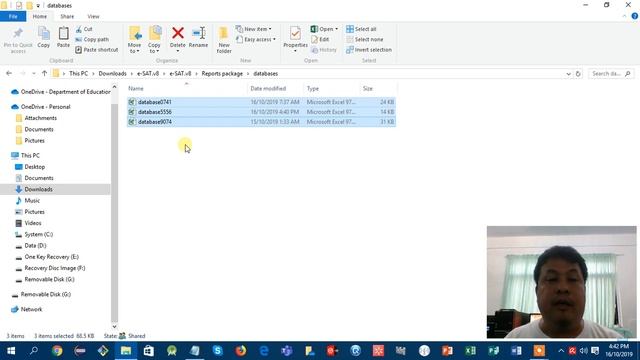Image resolution: width=640 pixels, height=360 pixels.
Task: Click the Paste icon in the ribbon
Action: 63,38
